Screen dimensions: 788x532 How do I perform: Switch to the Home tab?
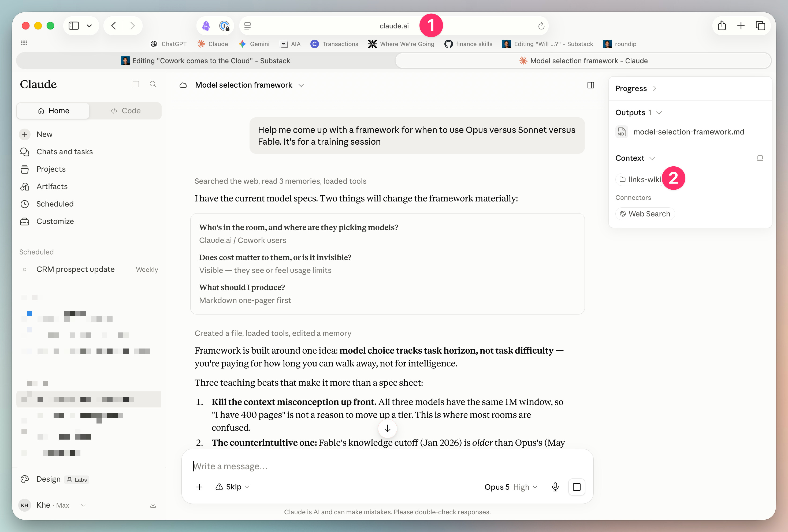[53, 111]
